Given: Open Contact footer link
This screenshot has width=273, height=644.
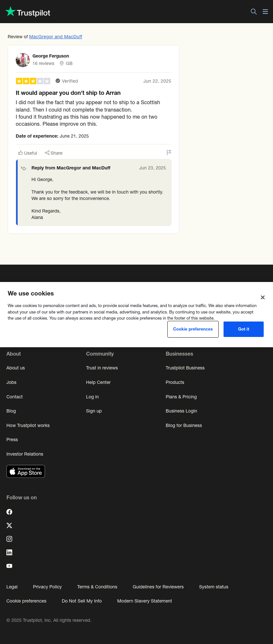Looking at the screenshot, I should click(14, 397).
